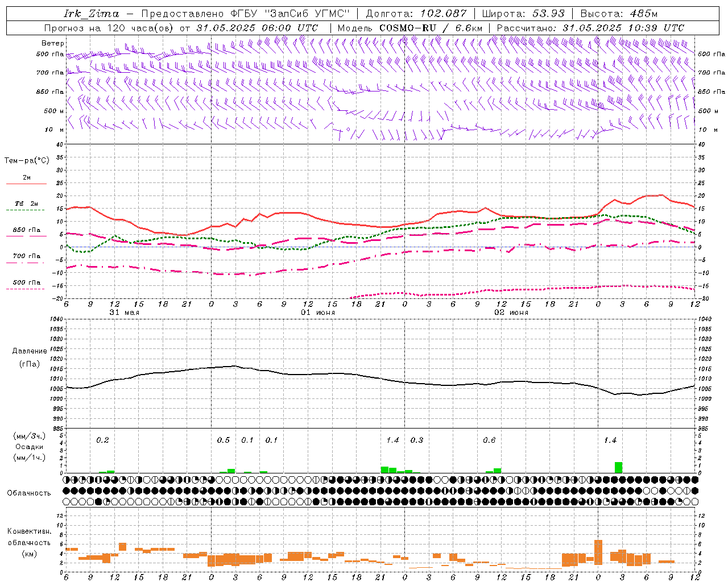Click the dotted line sample under the "500 гПа" temperature legend
Image resolution: width=728 pixels, height=582 pixels.
tap(25, 289)
